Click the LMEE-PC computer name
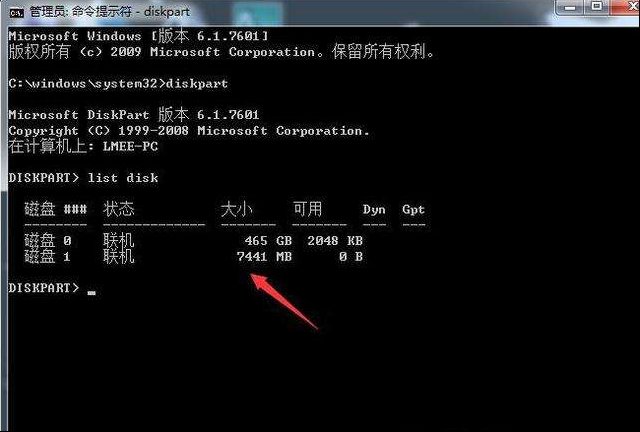This screenshot has width=640, height=432. tap(130, 146)
